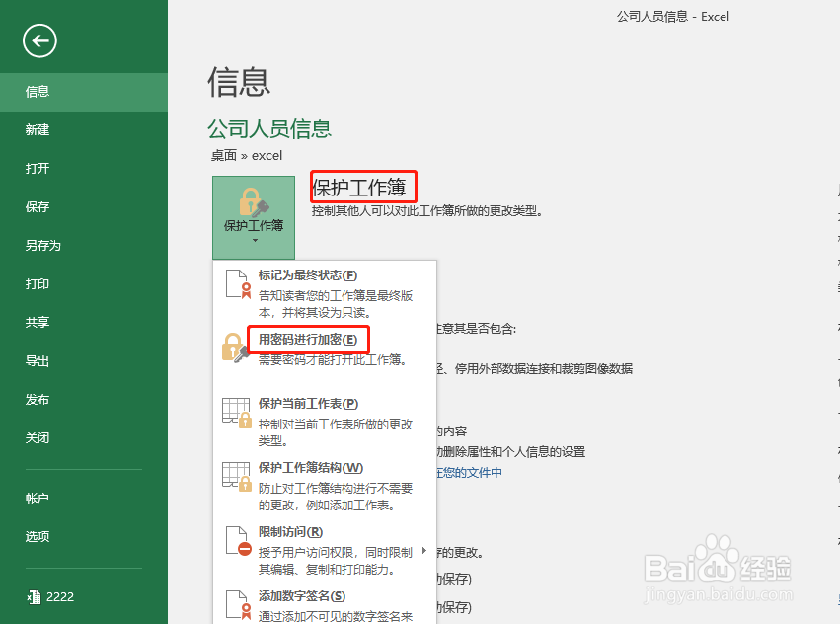Select 用密码进行加密 from the menu
The height and width of the screenshot is (624, 840).
(x=308, y=339)
